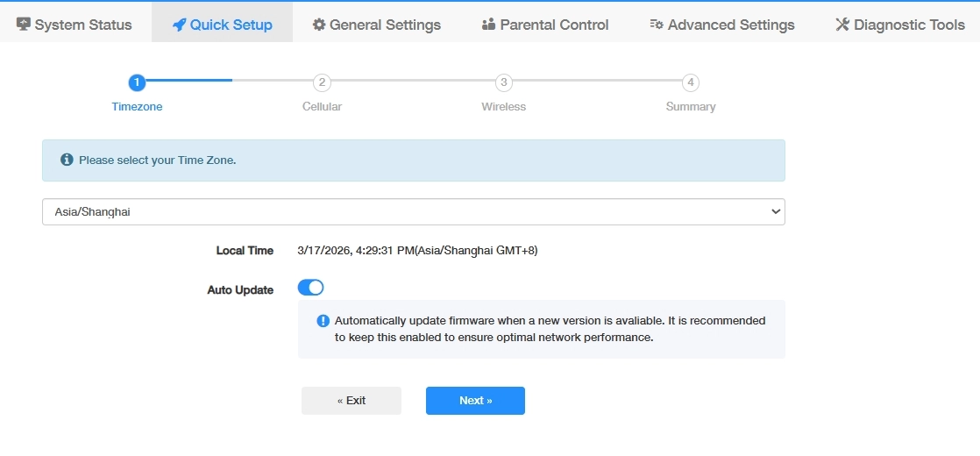Switch to the Parental Control tab

tap(545, 25)
